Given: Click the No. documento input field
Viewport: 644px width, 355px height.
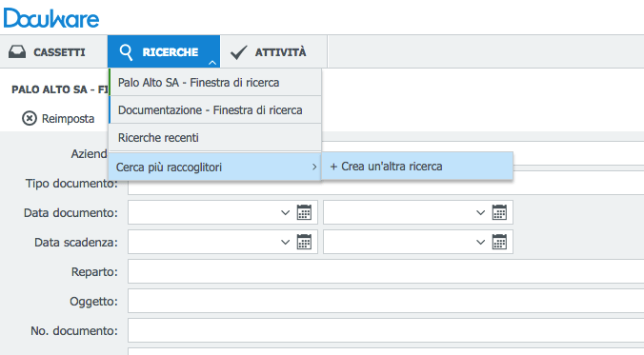Looking at the screenshot, I should click(386, 330).
